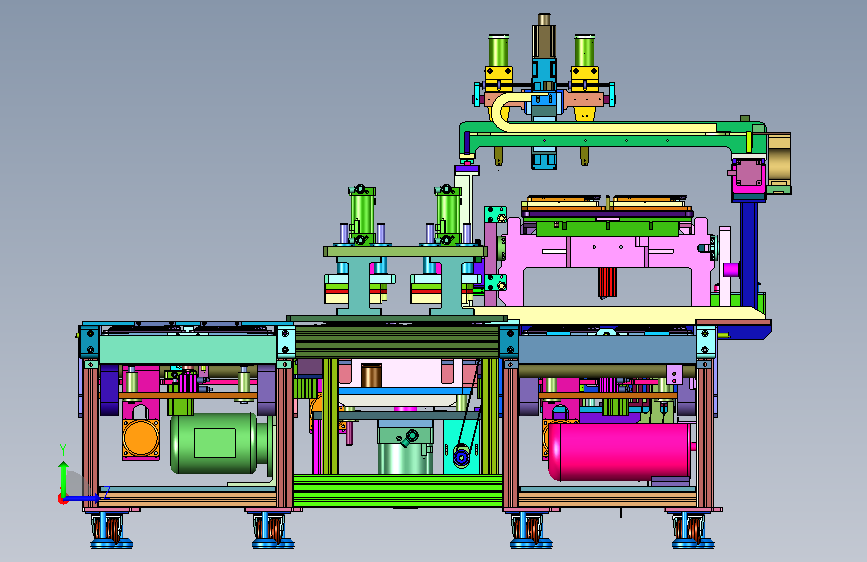Screen dimensions: 867x562
Task: Select the right green air cylinder on the top head
Action: pyautogui.click(x=584, y=51)
